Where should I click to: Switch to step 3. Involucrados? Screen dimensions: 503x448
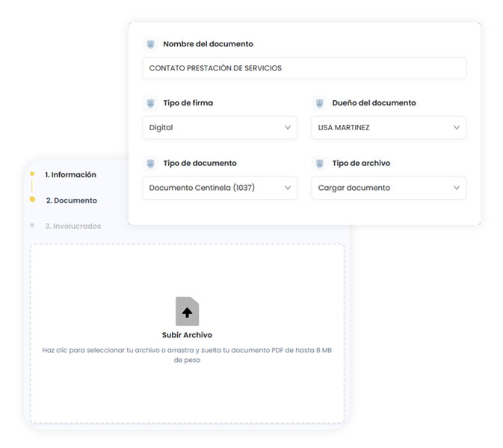point(72,226)
